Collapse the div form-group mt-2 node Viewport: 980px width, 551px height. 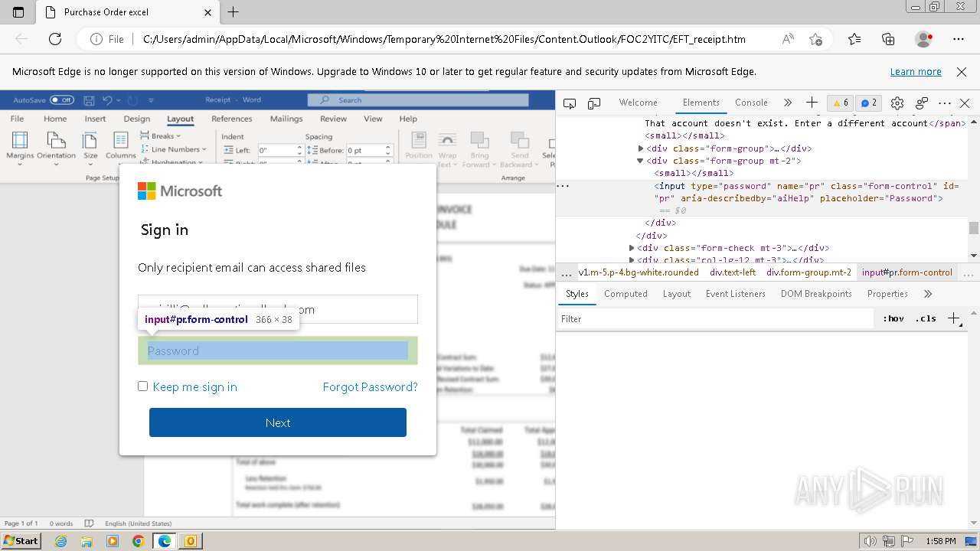point(641,161)
